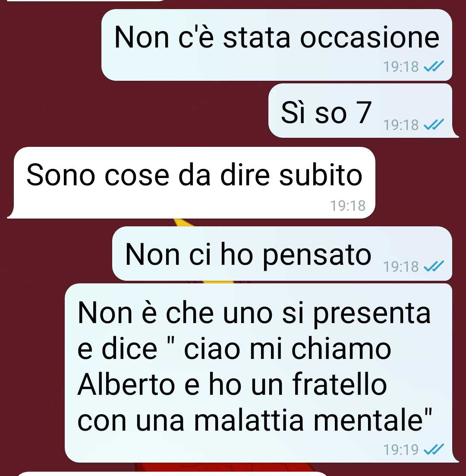Select the "Sì so 7" message bubble
The height and width of the screenshot is (476, 466).
(x=362, y=111)
